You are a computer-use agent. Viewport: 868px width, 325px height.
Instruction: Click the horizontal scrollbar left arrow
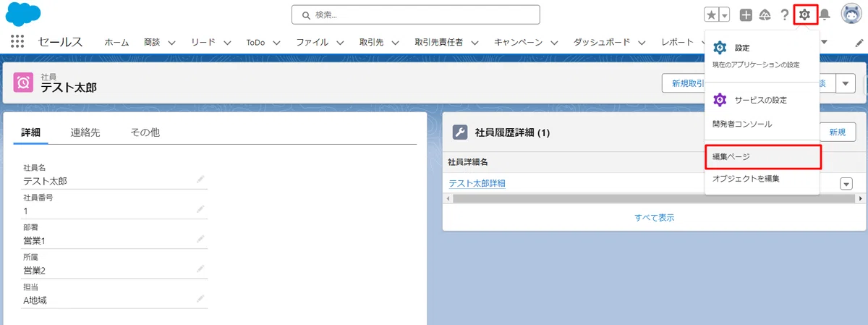[x=447, y=198]
